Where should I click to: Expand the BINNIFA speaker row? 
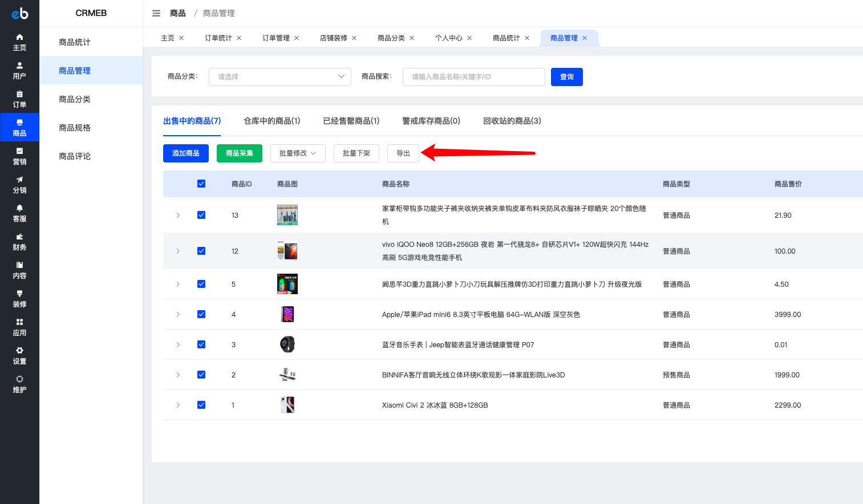coord(178,375)
